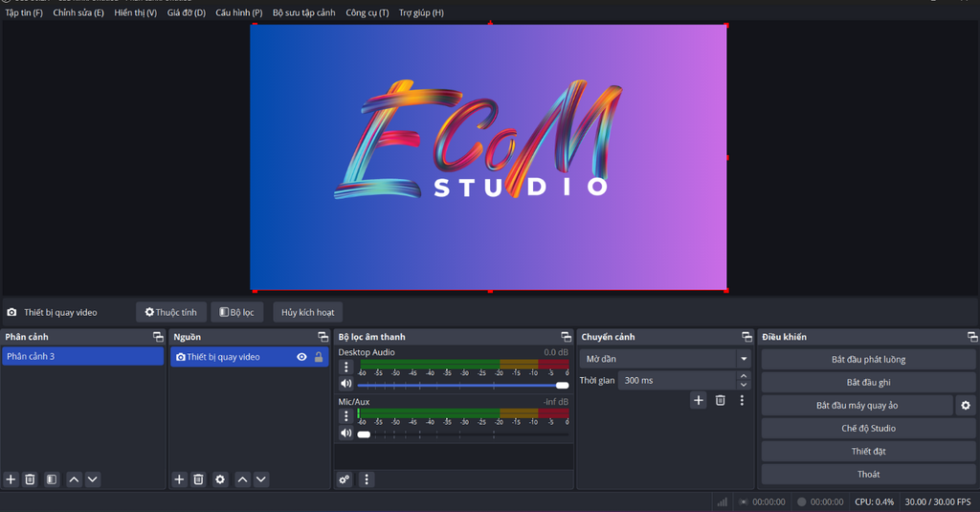Undock the Chuyển cảnh panel
980x512 pixels.
[x=746, y=337]
